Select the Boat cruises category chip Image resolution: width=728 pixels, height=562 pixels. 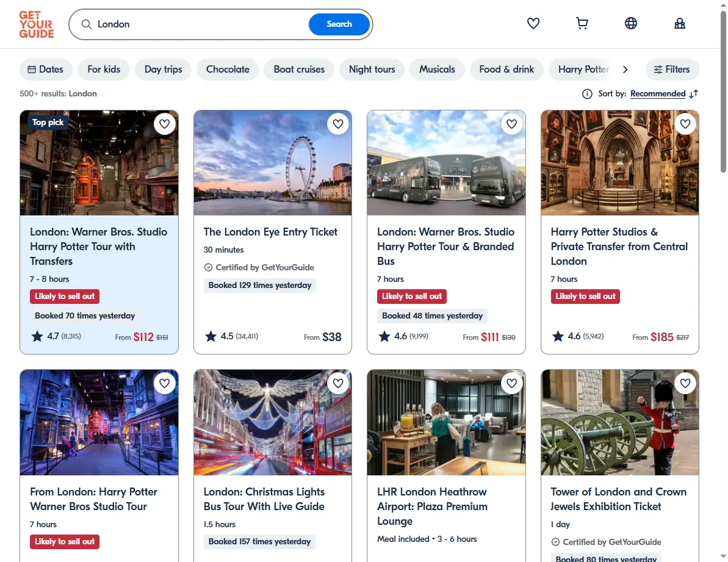[x=299, y=70]
